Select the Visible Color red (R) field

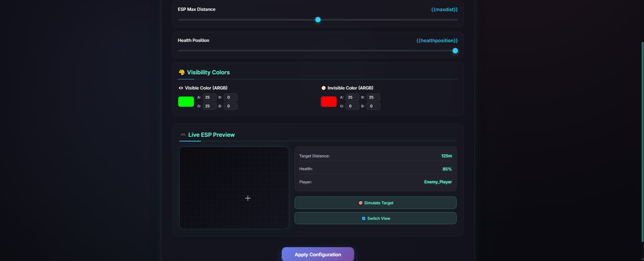tap(230, 98)
